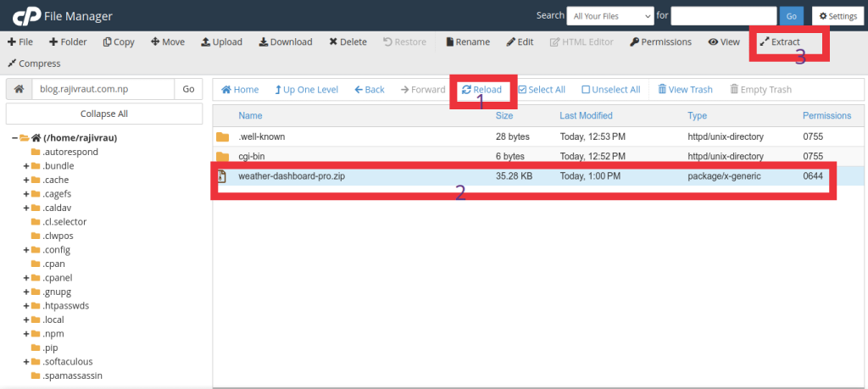Focus the search text field
The width and height of the screenshot is (868, 389).
724,16
